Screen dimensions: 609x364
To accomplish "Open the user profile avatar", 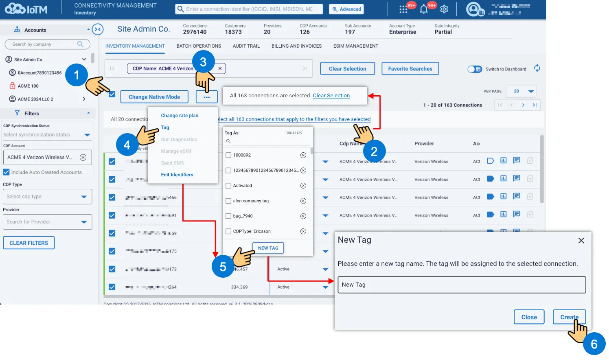I will [x=473, y=9].
